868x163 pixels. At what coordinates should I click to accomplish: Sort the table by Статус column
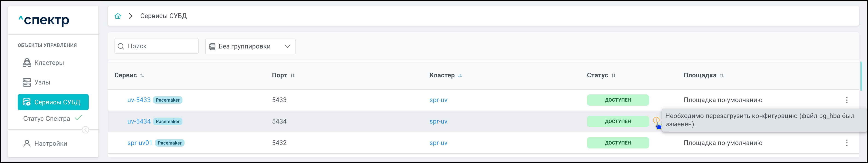pyautogui.click(x=613, y=75)
